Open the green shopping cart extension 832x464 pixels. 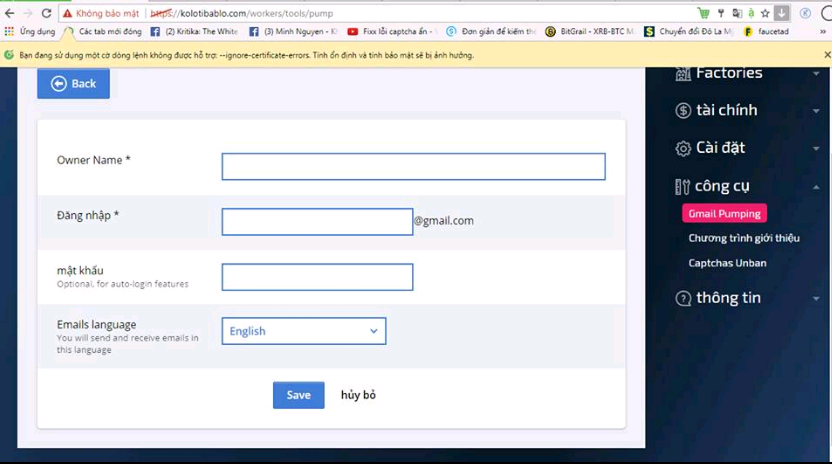click(703, 13)
